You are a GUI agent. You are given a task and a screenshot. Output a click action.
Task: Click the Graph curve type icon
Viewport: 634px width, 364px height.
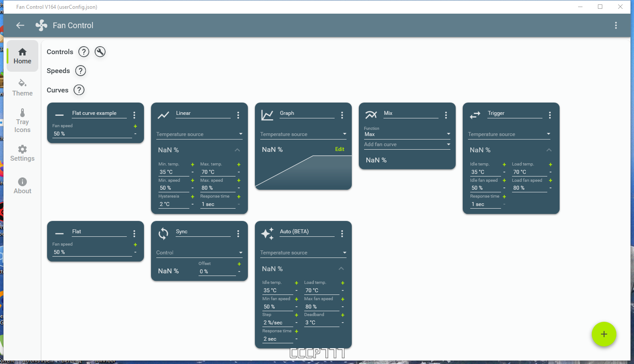[x=267, y=115]
